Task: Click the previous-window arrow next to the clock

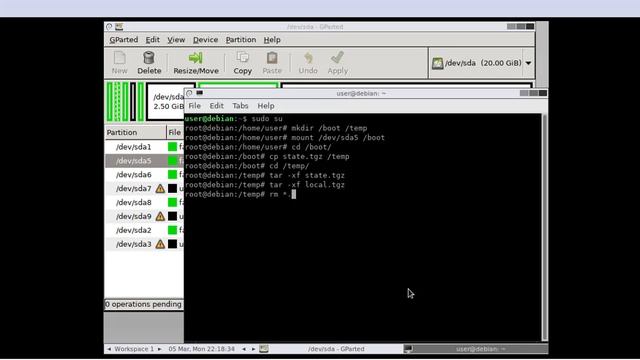Action: [x=244, y=349]
